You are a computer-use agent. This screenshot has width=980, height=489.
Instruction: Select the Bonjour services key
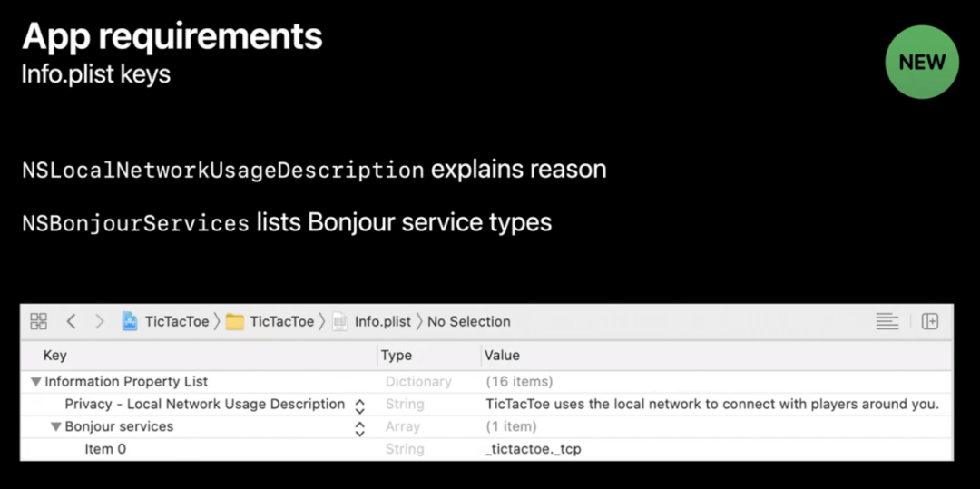[x=120, y=426]
